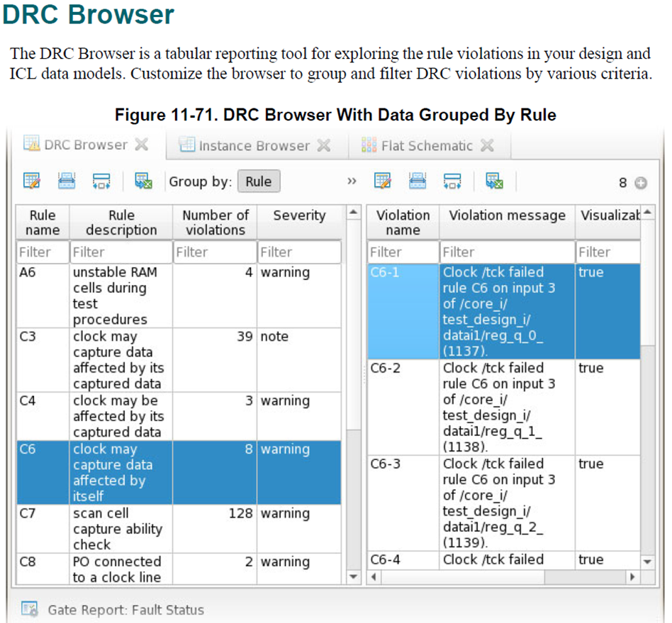Click the left table scroll down arrow
The image size is (672, 623).
coord(353,577)
